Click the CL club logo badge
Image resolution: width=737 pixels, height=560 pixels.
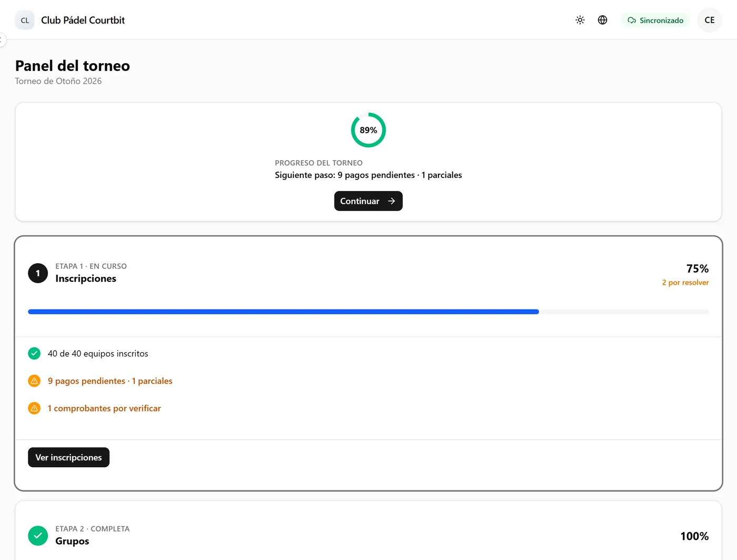pyautogui.click(x=25, y=20)
